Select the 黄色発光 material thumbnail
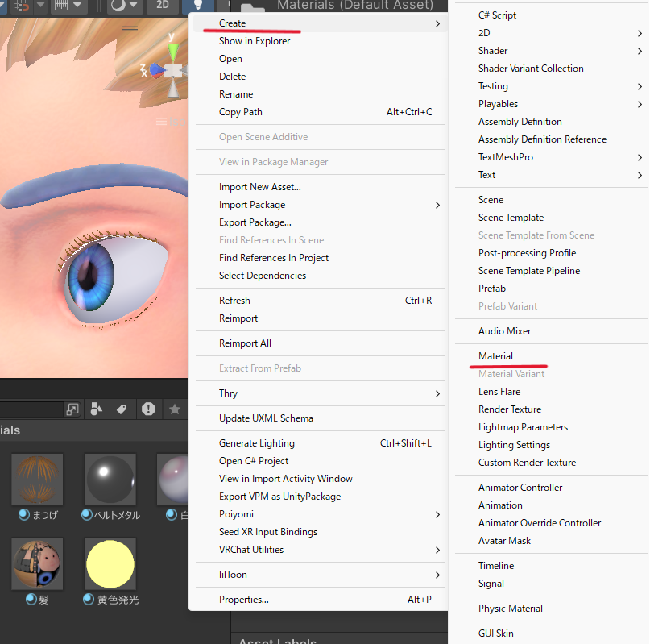This screenshot has width=650, height=644. [x=110, y=564]
